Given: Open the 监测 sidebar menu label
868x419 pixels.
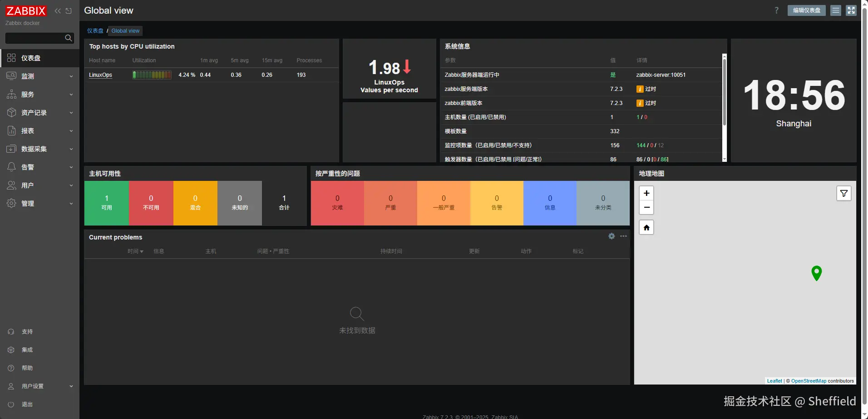Looking at the screenshot, I should point(28,76).
